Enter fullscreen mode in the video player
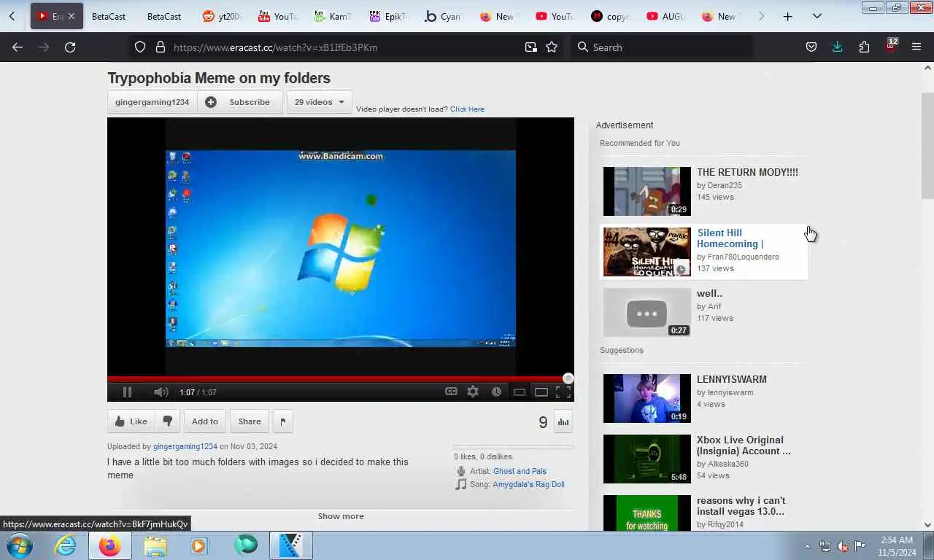Viewport: 934px width, 560px height. [563, 392]
